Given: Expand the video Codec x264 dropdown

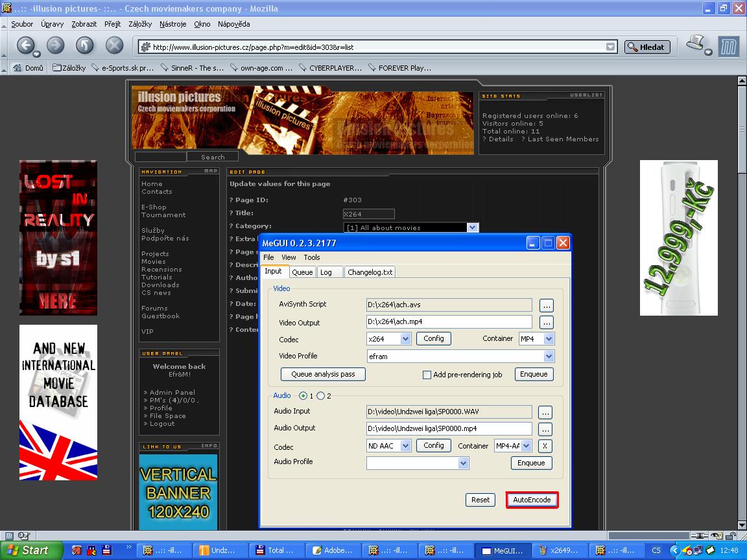Looking at the screenshot, I should click(x=405, y=339).
